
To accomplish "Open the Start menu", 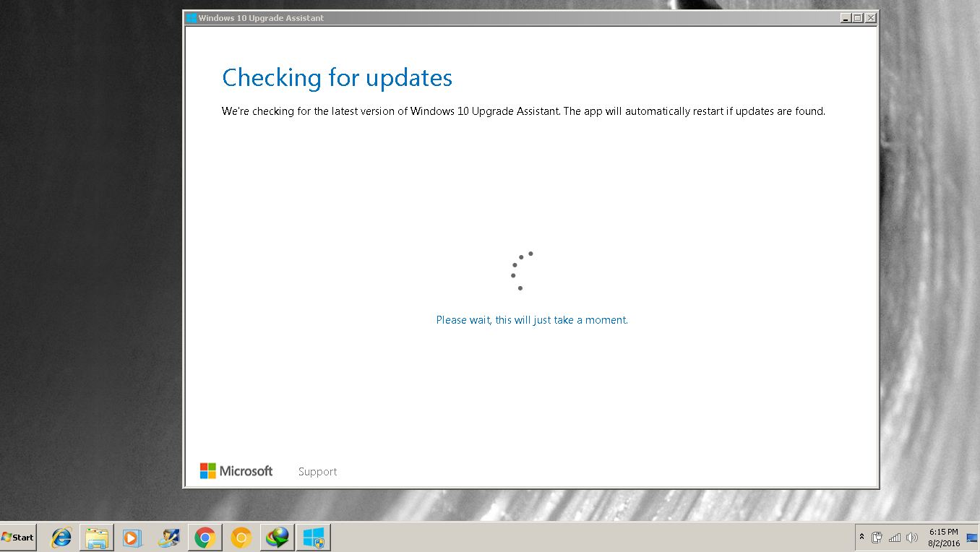I will click(18, 537).
